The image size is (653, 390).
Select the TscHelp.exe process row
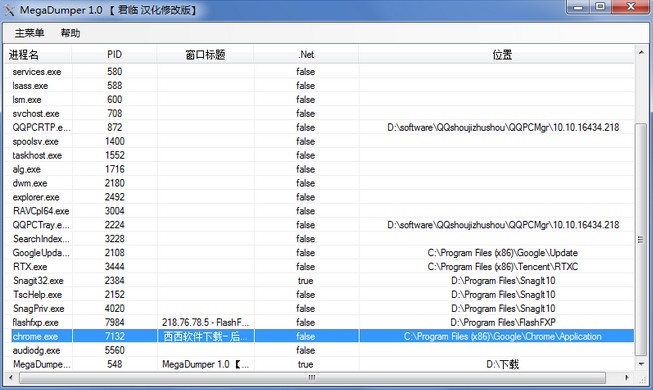(319, 295)
